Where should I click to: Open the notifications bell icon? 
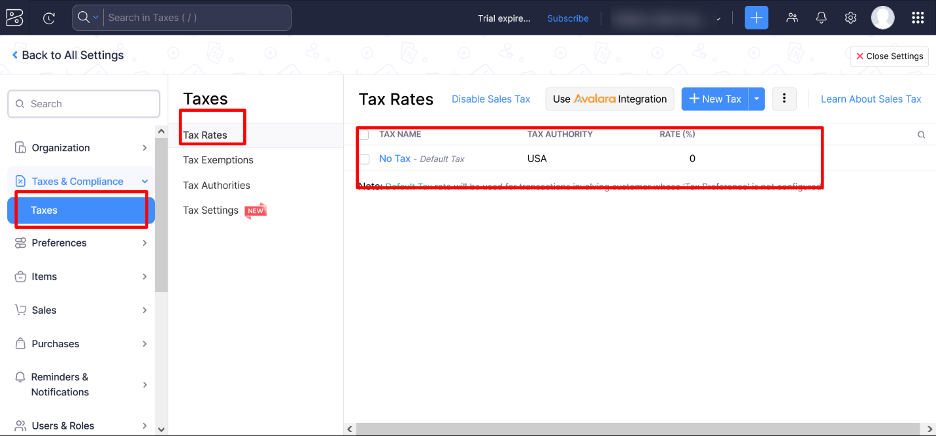[x=822, y=18]
